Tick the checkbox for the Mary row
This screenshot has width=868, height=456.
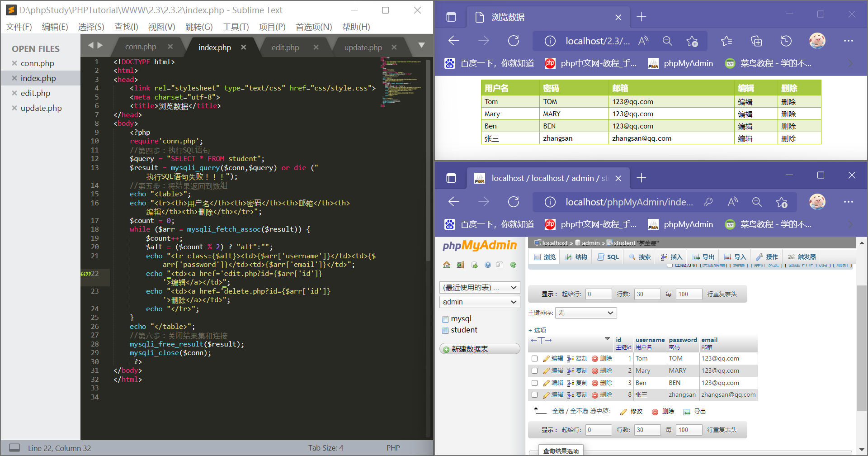pos(534,370)
